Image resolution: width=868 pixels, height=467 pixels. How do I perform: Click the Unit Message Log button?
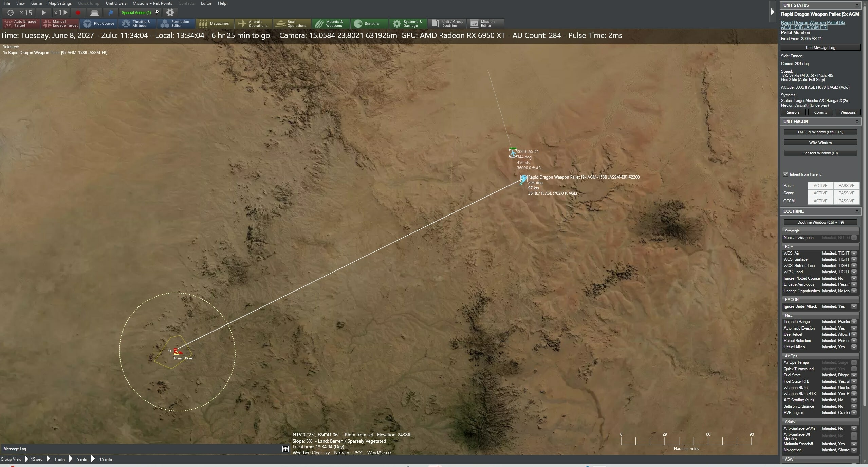pos(820,47)
